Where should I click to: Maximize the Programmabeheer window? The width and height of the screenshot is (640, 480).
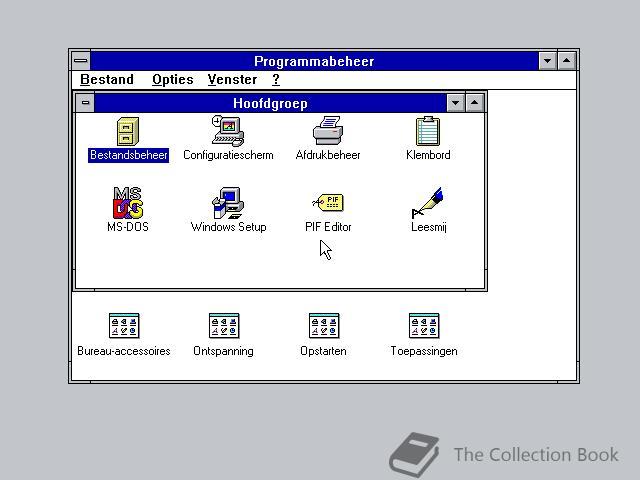pos(567,61)
